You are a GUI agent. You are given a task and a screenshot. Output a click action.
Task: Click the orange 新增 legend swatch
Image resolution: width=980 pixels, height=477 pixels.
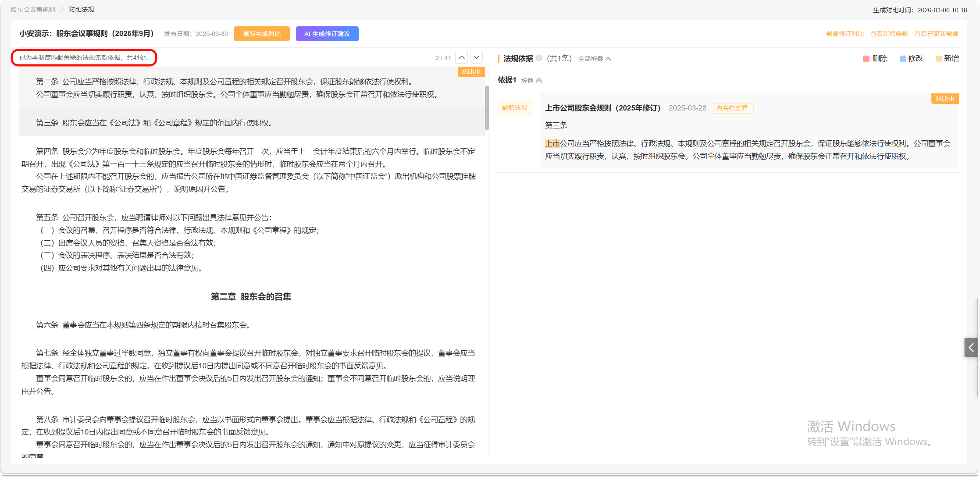(x=938, y=59)
